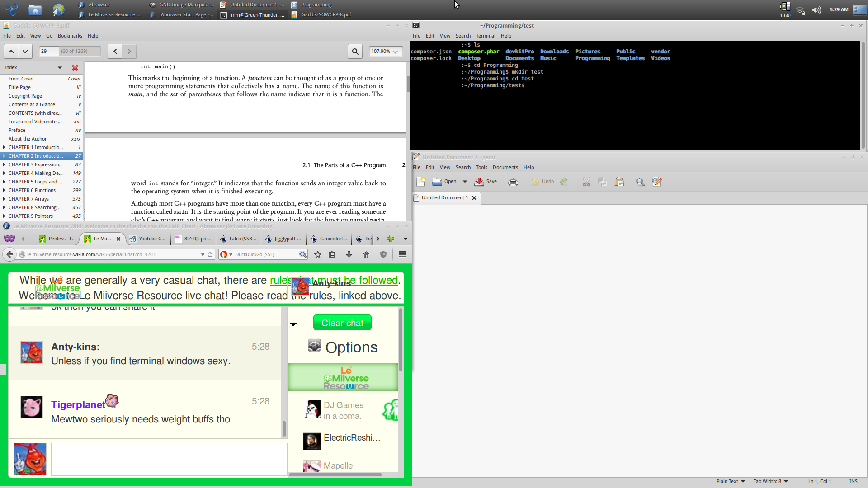The width and height of the screenshot is (868, 488).
Task: Expand CHAPTER 6 Functions in the index
Action: click(4, 190)
